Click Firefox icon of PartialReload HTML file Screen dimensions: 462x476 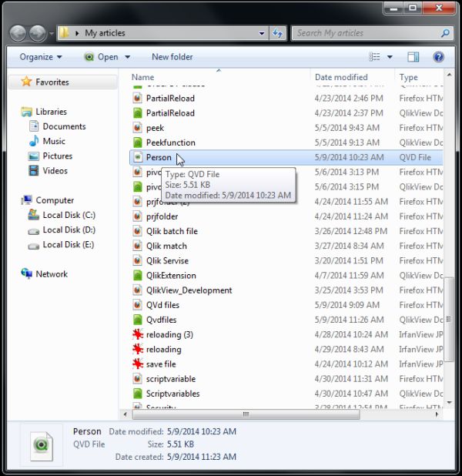click(138, 98)
